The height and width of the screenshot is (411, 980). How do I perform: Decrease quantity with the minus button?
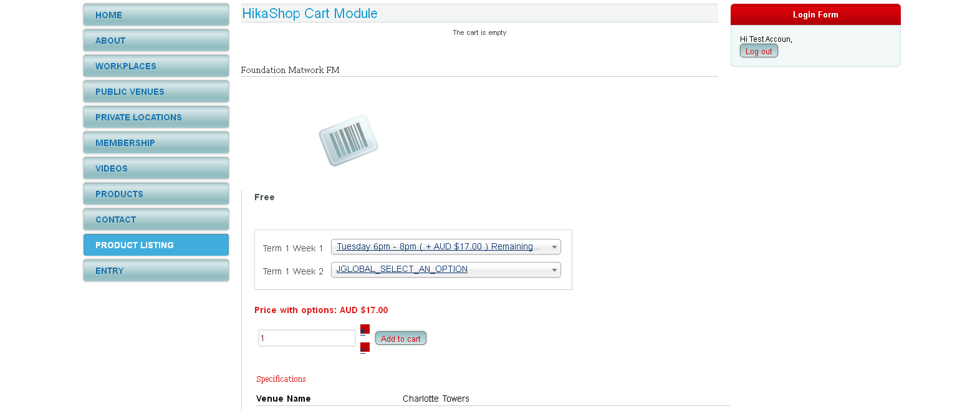click(x=365, y=347)
